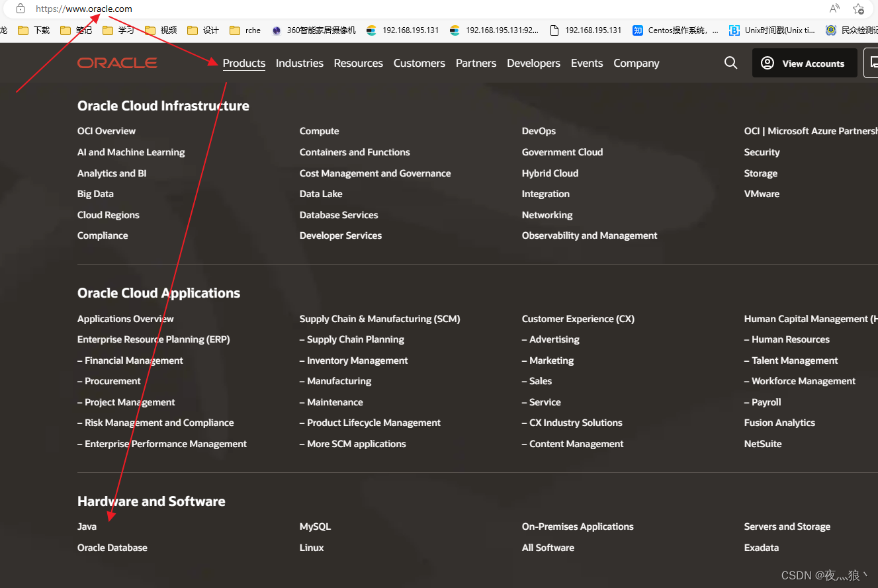Select the Big Data link
878x588 pixels.
pos(95,194)
